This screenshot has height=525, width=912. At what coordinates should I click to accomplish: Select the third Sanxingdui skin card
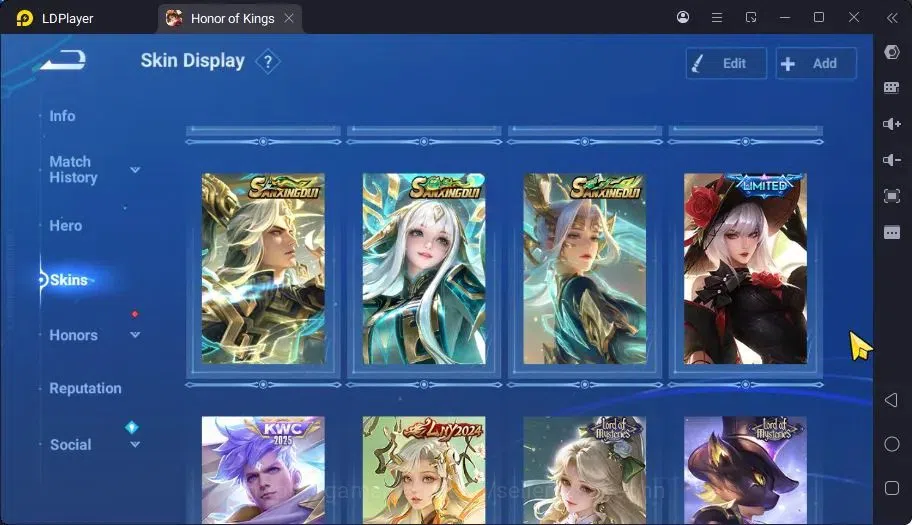click(585, 269)
